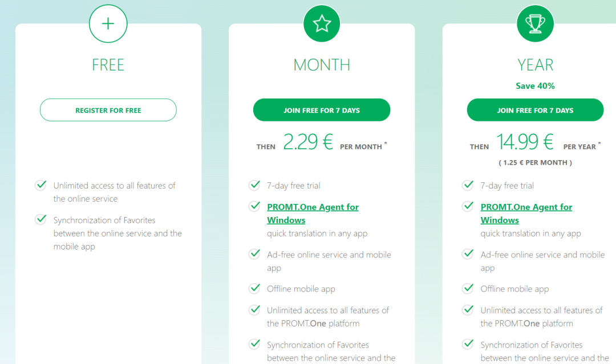Click the FREE plan heading
Viewport: 616px width, 364px height.
[108, 65]
